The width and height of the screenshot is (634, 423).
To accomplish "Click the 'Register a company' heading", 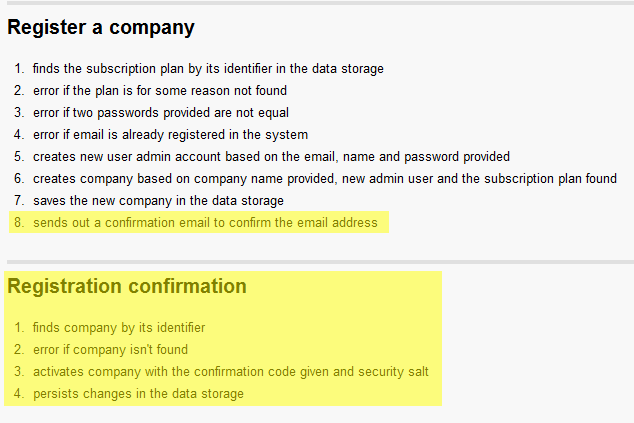I will pos(101,28).
